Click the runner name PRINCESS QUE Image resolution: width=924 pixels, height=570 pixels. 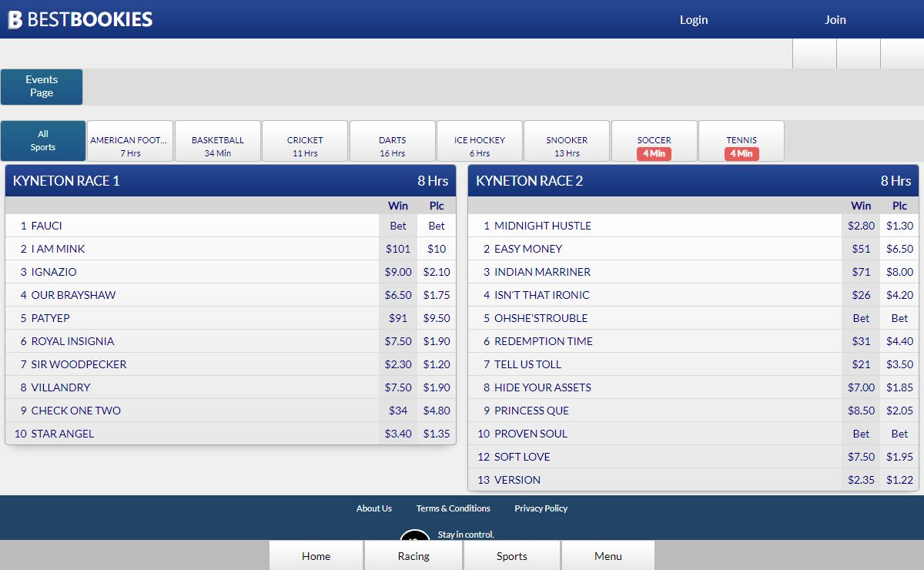(531, 411)
